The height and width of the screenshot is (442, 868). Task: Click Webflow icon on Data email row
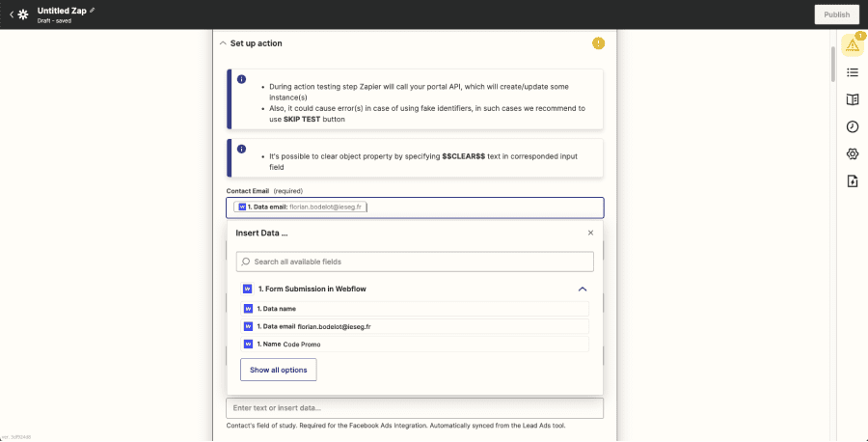tap(248, 326)
